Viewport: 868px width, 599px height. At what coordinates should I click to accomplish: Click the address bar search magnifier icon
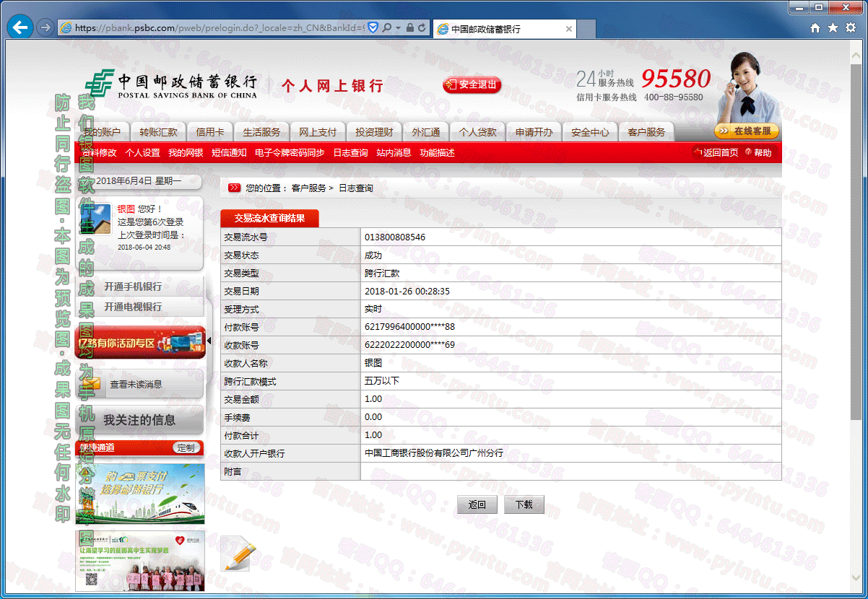(x=386, y=27)
